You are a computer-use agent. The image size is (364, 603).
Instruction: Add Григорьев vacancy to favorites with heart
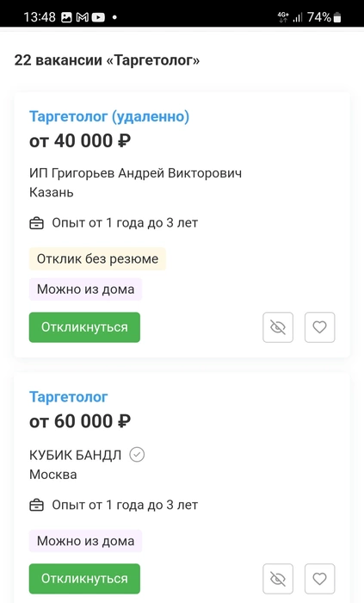(319, 327)
